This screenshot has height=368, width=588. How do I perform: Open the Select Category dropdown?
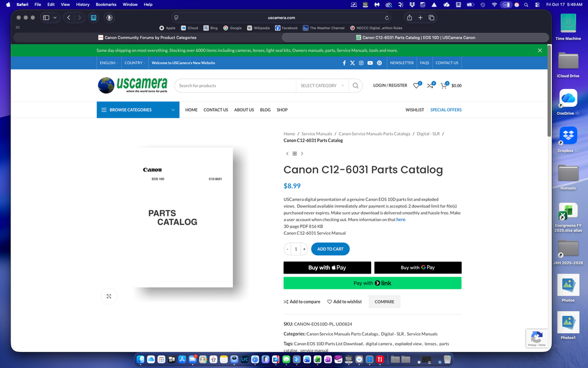322,86
